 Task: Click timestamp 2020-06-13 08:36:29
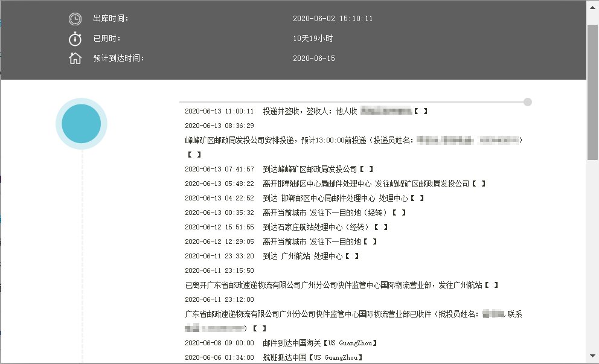click(219, 126)
